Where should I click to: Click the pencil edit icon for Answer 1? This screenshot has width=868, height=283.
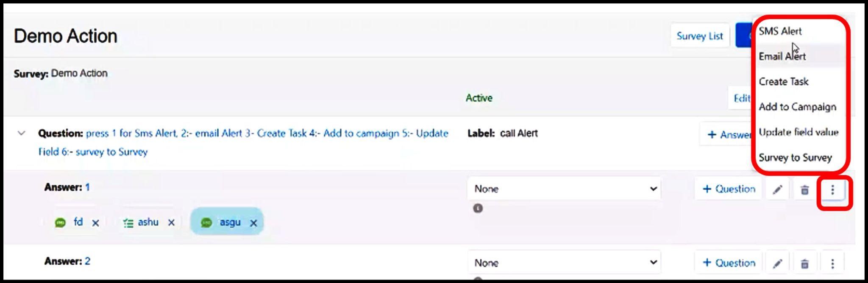point(777,189)
